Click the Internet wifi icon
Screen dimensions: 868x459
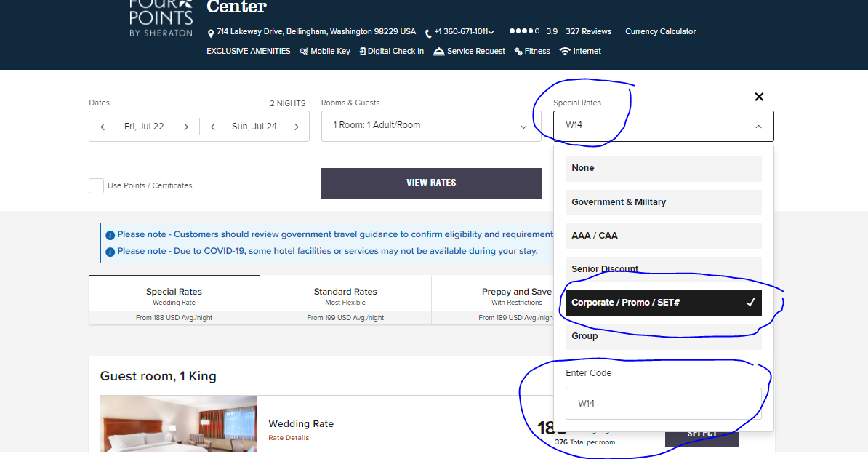click(565, 52)
